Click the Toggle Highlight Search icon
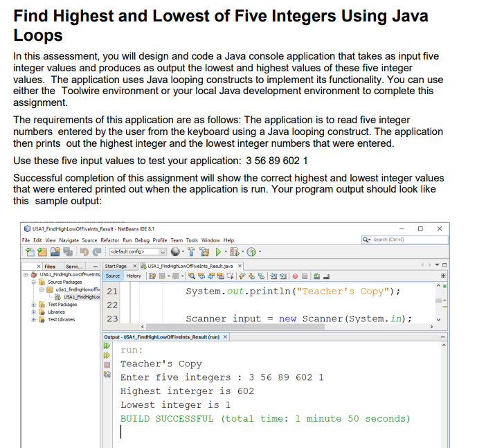The width and height of the screenshot is (486, 448). 221,276
